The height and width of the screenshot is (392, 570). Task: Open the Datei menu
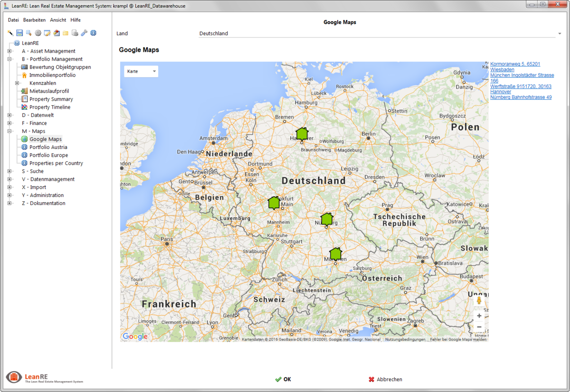point(13,20)
